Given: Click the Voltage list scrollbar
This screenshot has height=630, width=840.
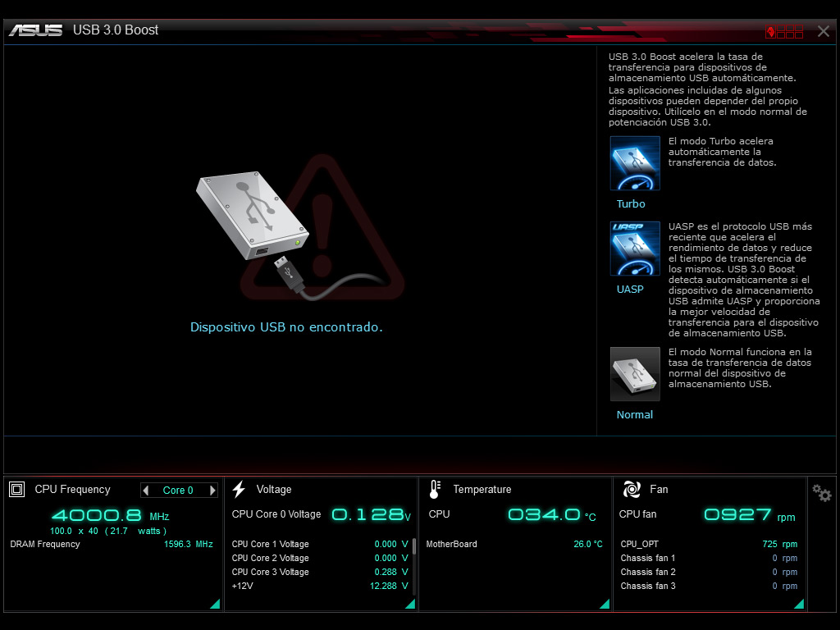Looking at the screenshot, I should tap(414, 548).
